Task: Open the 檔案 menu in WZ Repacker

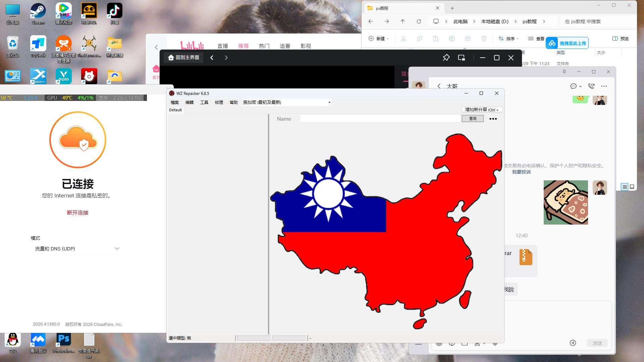Action: [175, 102]
